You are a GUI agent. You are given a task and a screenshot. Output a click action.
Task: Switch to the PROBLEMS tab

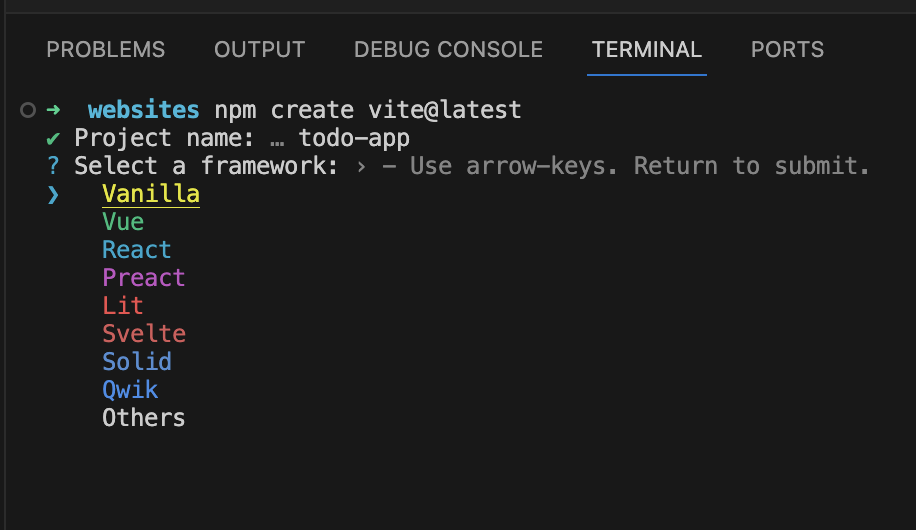(106, 50)
